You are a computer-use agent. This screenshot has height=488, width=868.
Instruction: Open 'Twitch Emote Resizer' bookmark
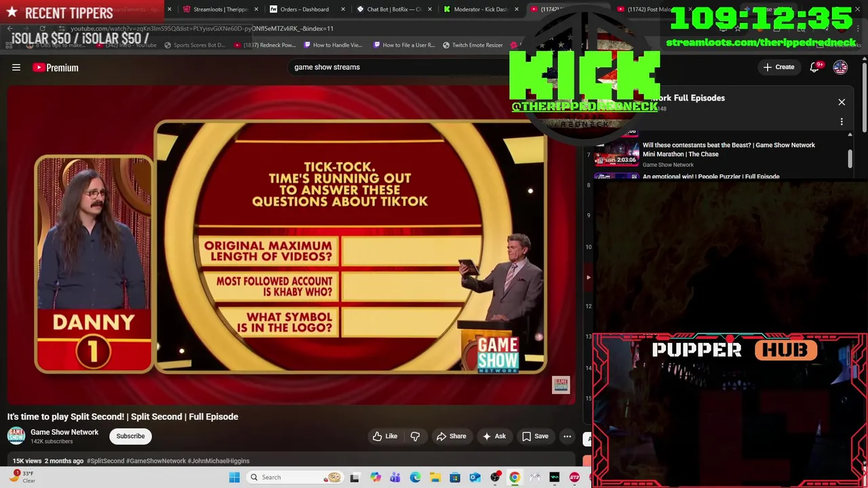[x=473, y=45]
